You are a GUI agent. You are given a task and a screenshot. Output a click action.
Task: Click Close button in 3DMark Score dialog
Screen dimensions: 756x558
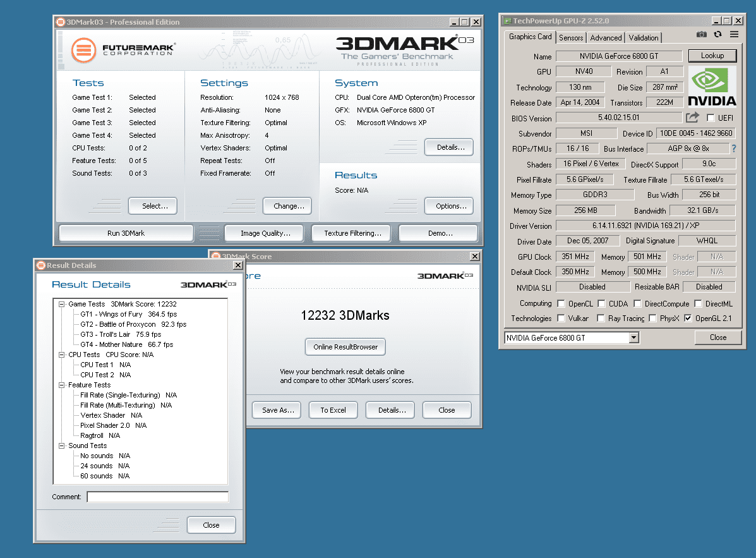click(447, 410)
